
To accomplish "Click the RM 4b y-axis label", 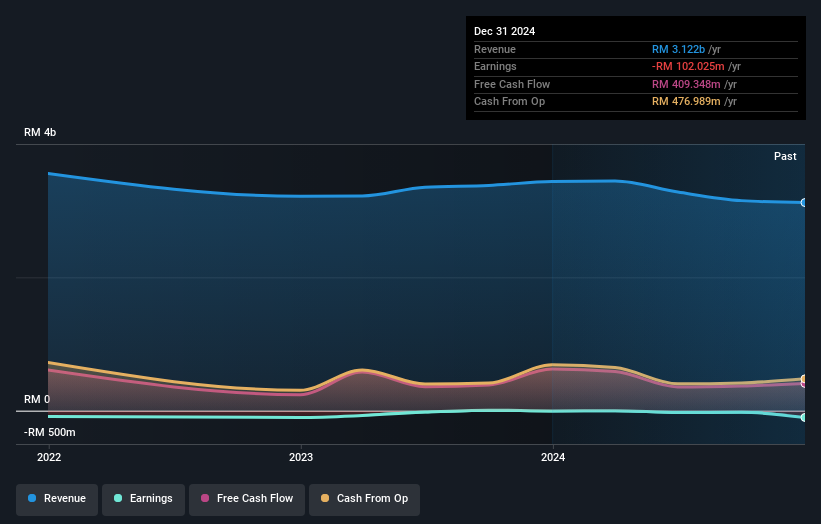I will coord(40,132).
